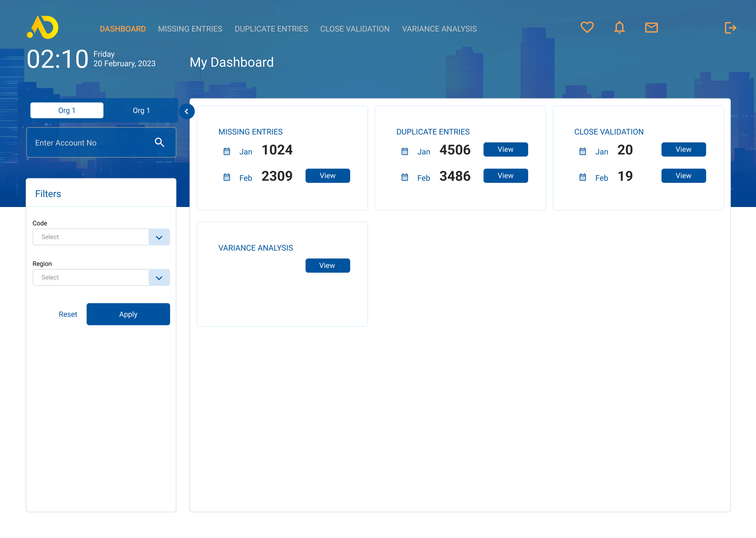Open the notifications bell icon

pos(619,27)
